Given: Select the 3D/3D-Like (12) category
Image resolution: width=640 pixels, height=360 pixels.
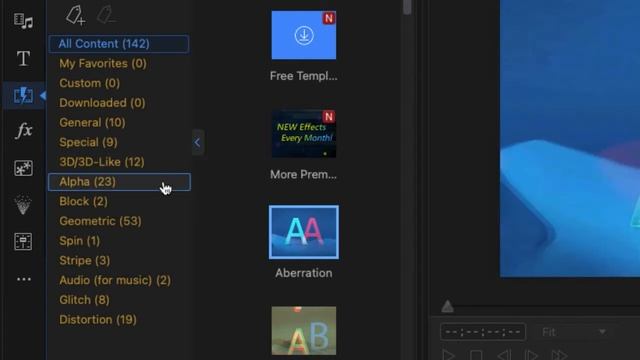Looking at the screenshot, I should coord(102,162).
